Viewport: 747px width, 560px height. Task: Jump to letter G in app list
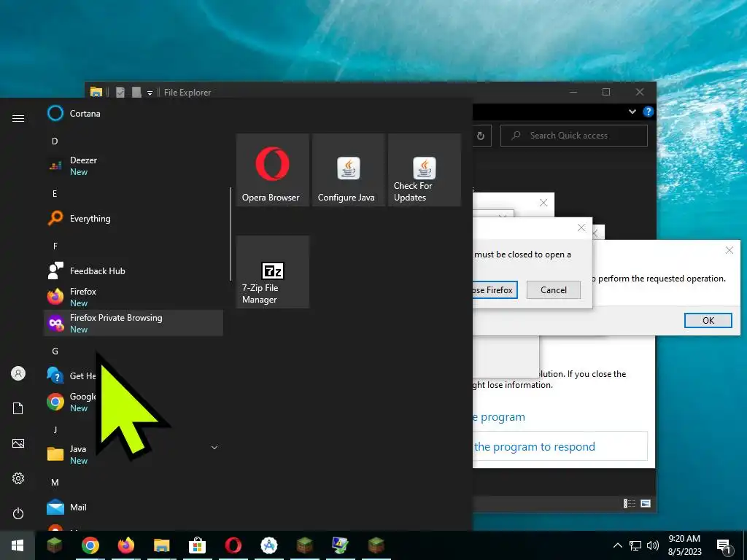tap(55, 351)
